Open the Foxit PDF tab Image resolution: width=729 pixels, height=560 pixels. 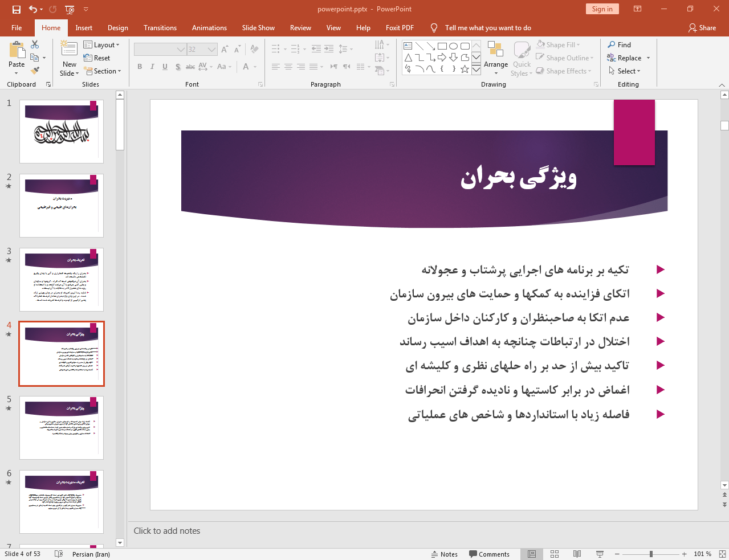click(400, 27)
